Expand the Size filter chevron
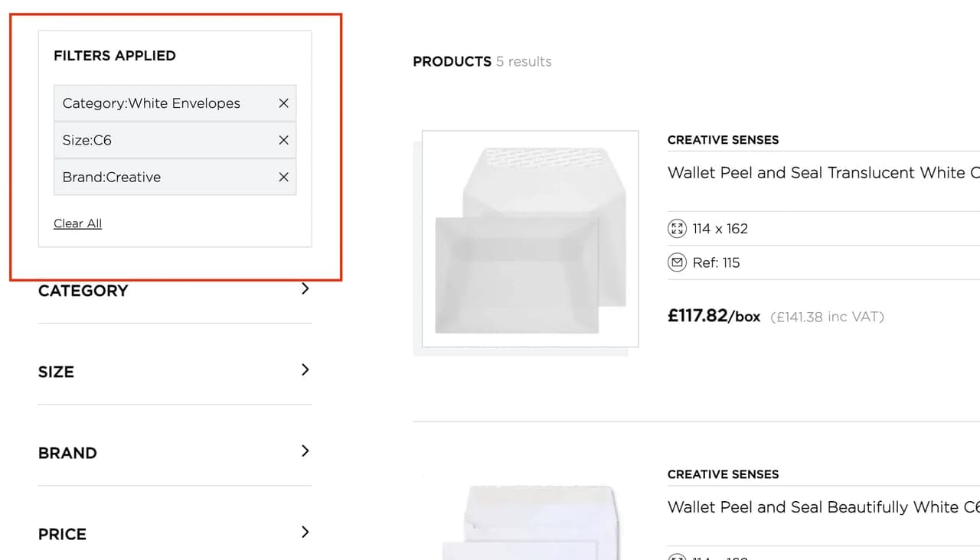Viewport: 980px width, 560px height. pos(305,370)
